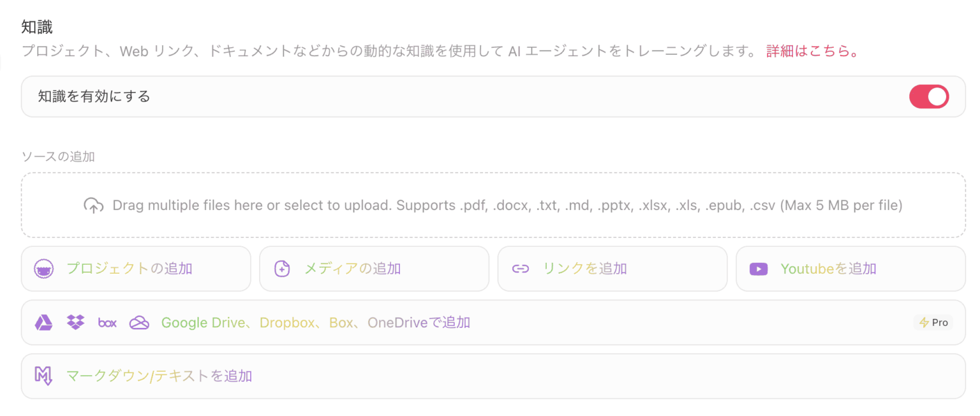980x416 pixels.
Task: Toggle the 知識を有効にする switch
Action: tap(928, 97)
